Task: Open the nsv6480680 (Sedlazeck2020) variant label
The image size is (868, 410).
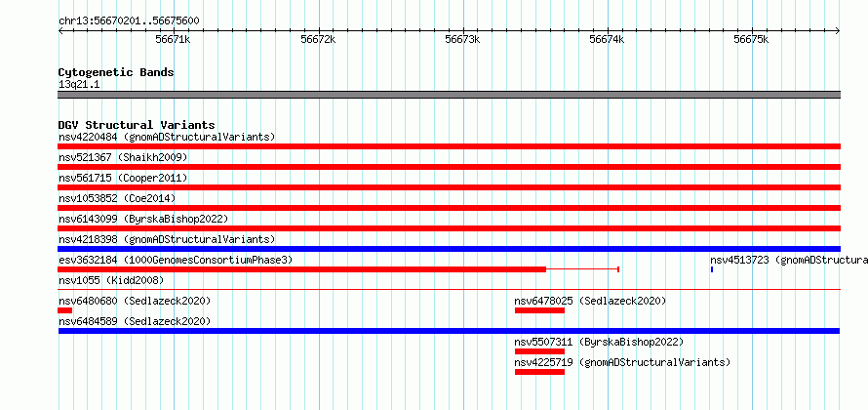Action: click(x=135, y=301)
